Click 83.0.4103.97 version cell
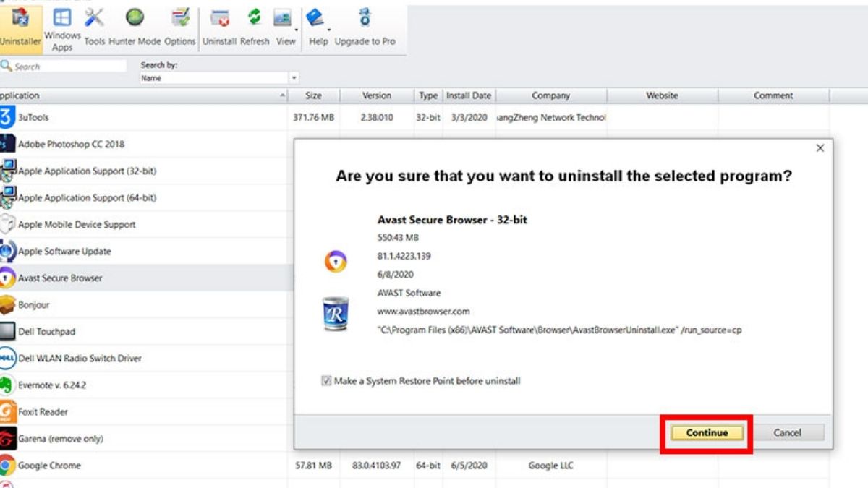The height and width of the screenshot is (488, 868). [x=377, y=465]
